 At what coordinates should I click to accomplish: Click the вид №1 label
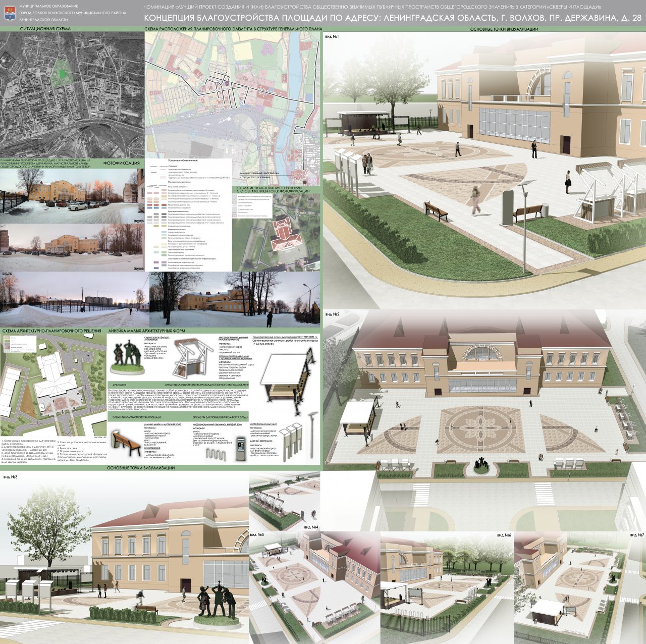[332, 37]
